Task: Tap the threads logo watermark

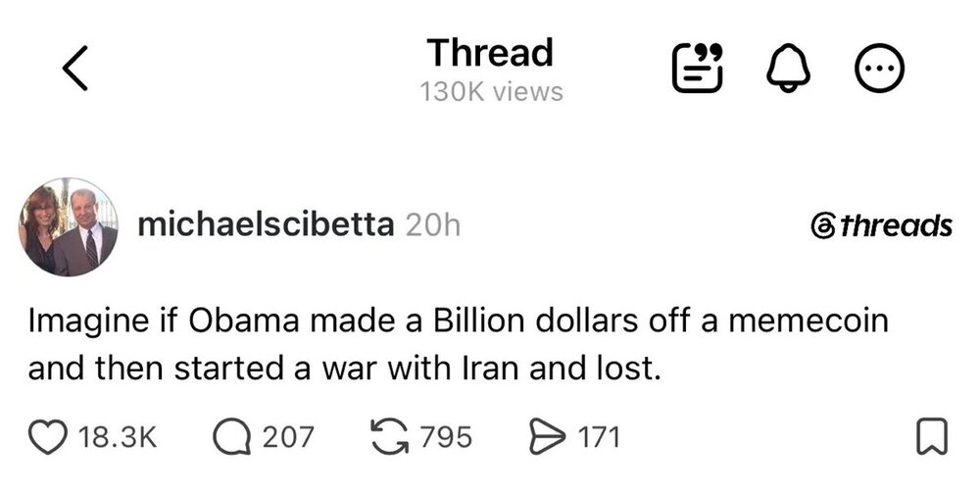Action: click(881, 225)
